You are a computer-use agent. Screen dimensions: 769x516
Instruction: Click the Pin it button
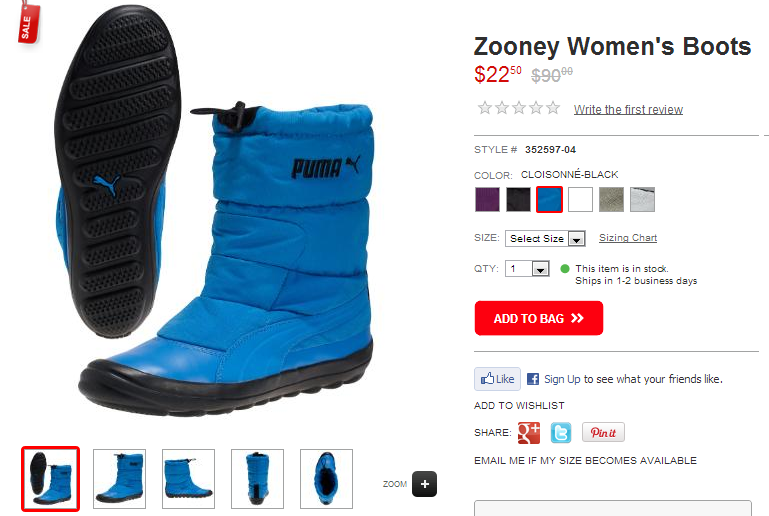click(603, 432)
